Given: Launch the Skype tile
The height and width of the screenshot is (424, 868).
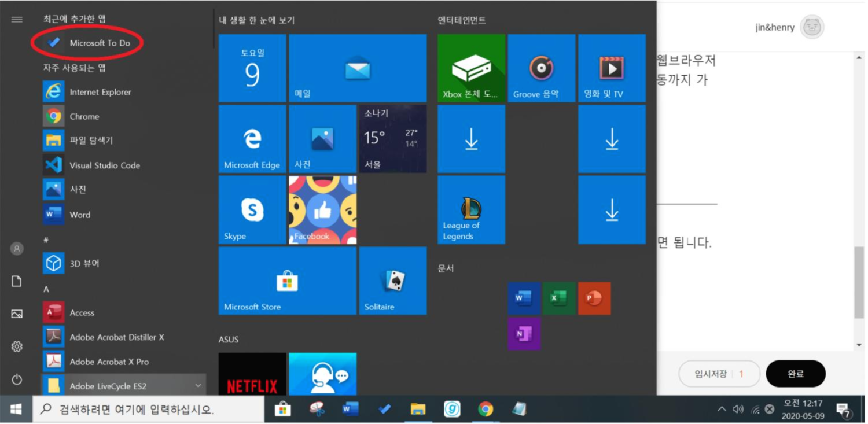Looking at the screenshot, I should (x=252, y=210).
